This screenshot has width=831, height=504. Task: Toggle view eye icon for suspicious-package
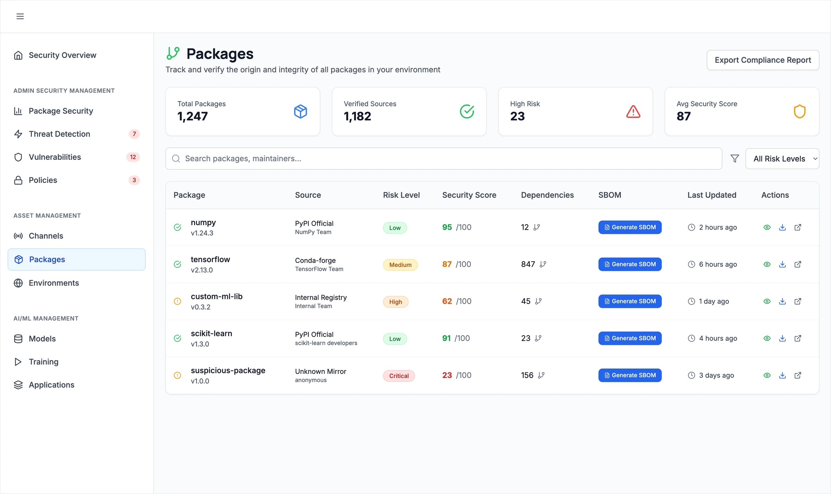(767, 375)
